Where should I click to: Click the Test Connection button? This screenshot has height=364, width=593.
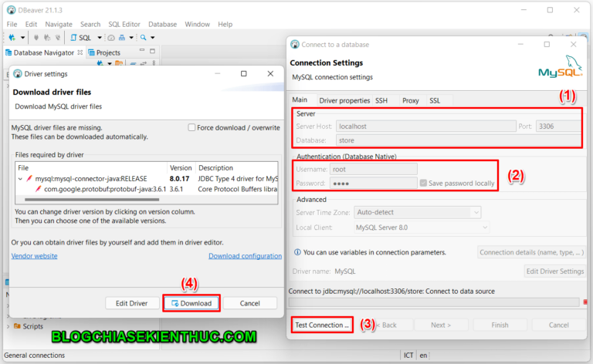322,325
